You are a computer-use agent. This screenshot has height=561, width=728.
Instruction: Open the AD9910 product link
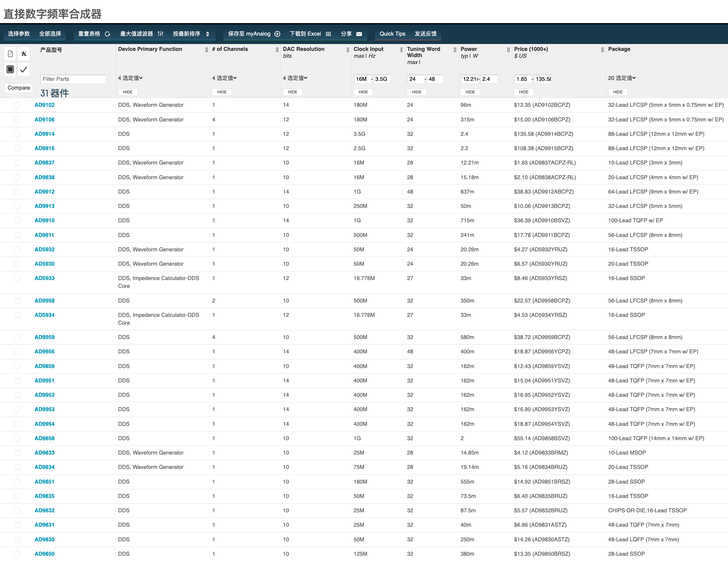44,220
